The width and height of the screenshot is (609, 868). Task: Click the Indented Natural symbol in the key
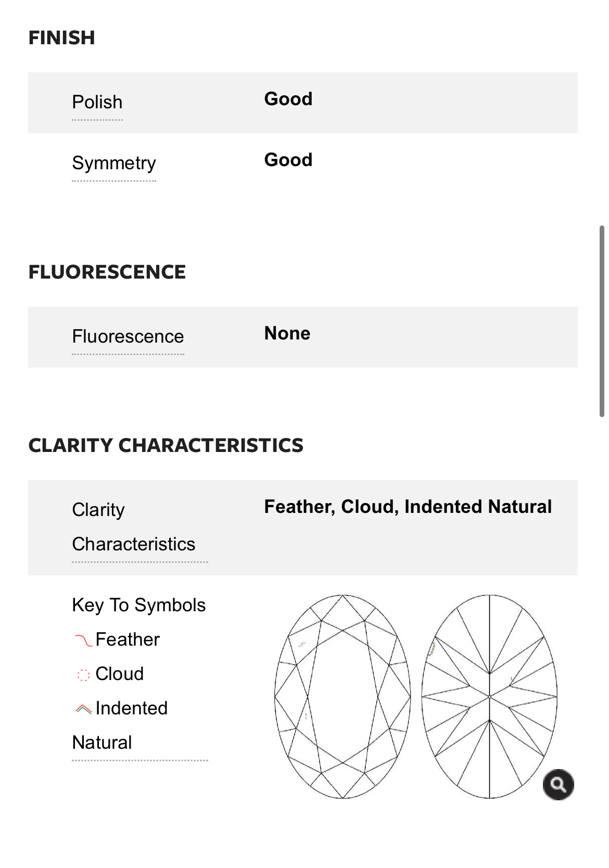[83, 709]
